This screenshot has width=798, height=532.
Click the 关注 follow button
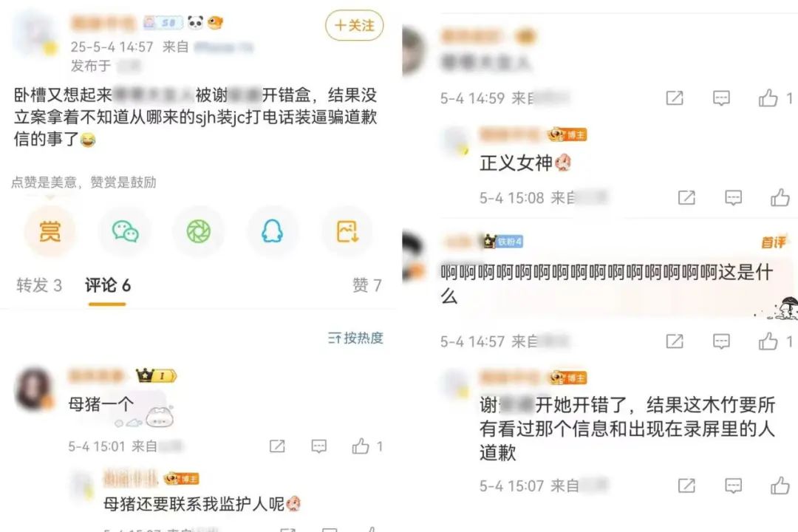[354, 25]
